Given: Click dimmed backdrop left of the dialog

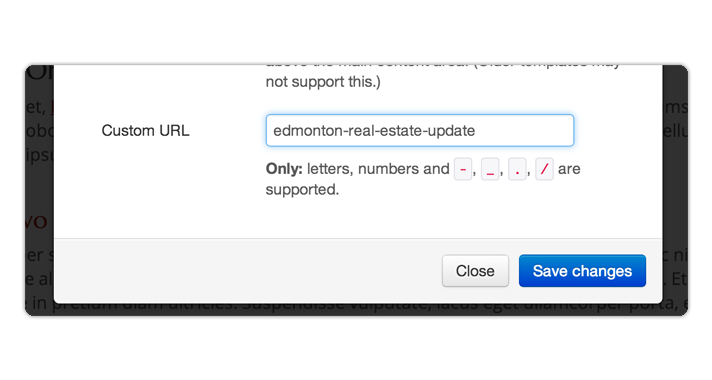Looking at the screenshot, I should pos(40,191).
